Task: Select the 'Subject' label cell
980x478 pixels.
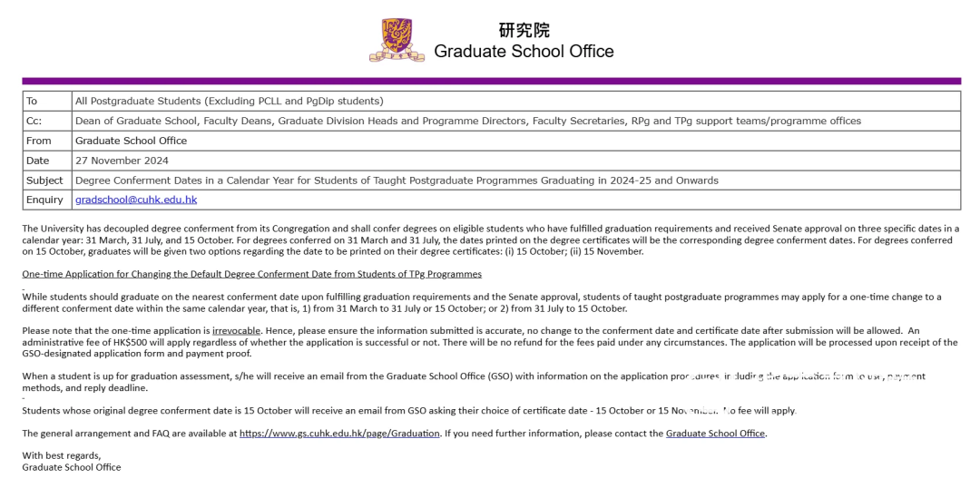Action: 44,180
